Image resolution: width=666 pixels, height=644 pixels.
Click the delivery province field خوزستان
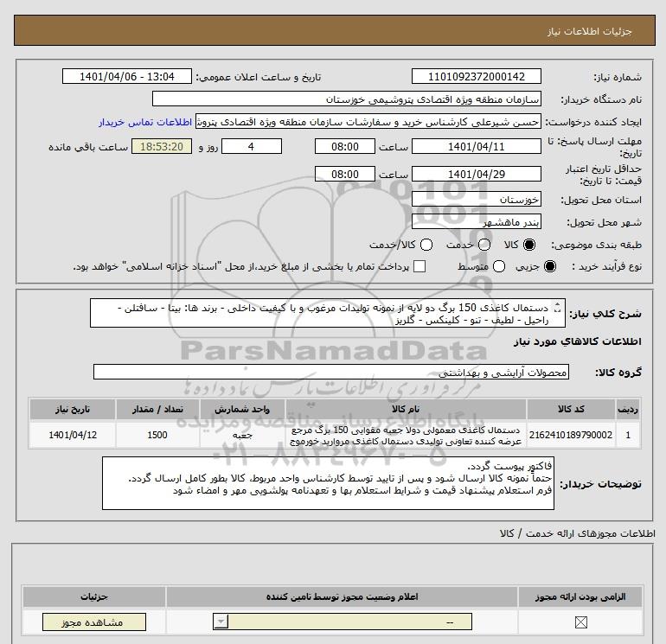tap(476, 199)
